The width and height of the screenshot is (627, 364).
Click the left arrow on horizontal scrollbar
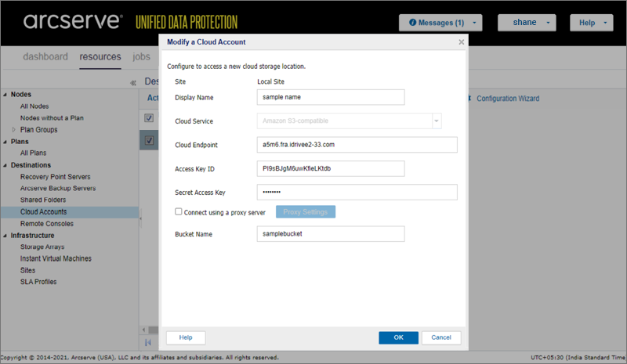click(143, 330)
